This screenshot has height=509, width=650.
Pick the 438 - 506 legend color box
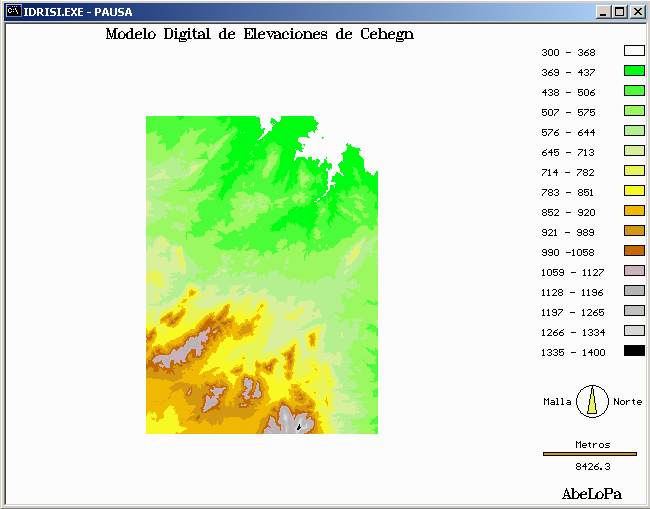click(634, 91)
